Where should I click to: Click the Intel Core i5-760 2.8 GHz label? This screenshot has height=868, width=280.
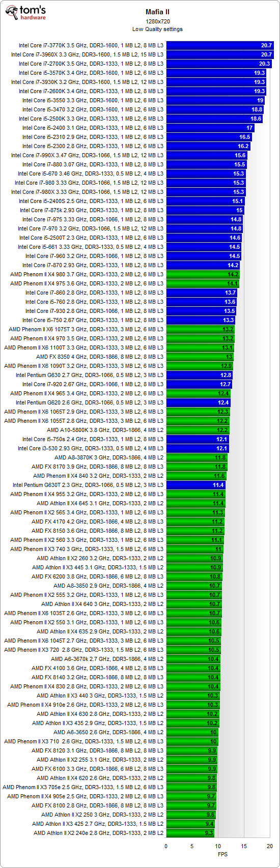pos(94,302)
